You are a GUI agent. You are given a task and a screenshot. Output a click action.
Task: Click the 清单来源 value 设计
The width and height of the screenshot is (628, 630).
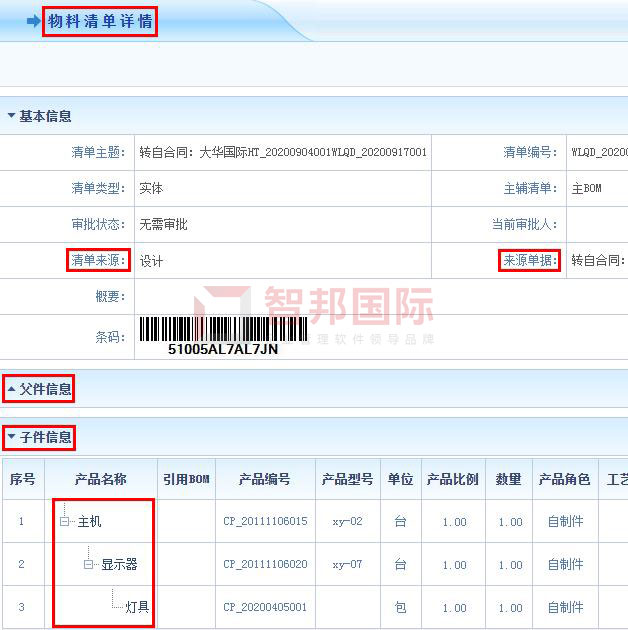[x=151, y=261]
